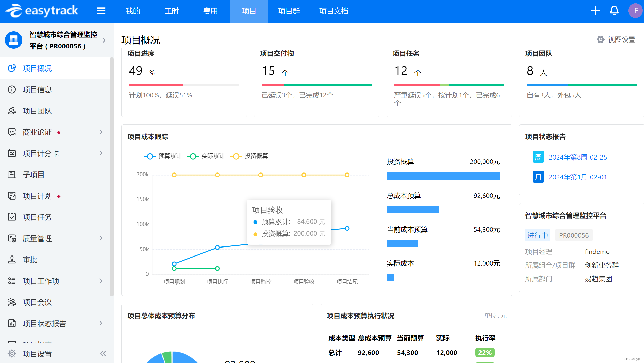Click the weekly report 周 badge
The image size is (644, 363).
538,157
